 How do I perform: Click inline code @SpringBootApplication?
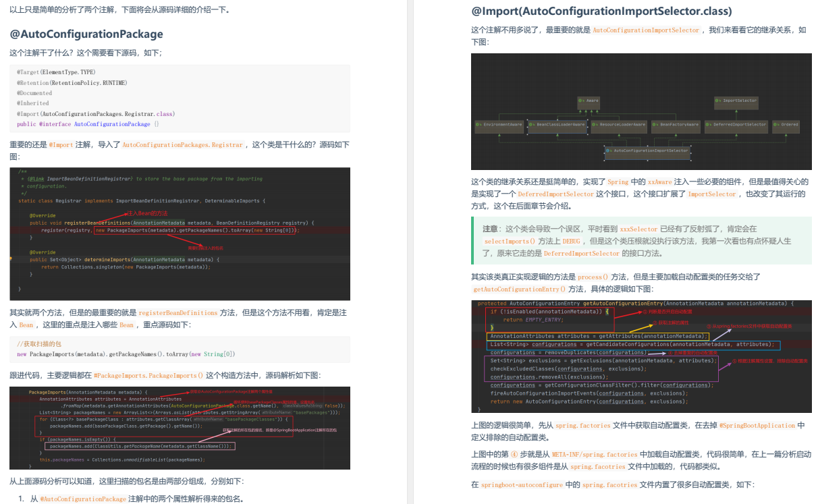coord(757,426)
